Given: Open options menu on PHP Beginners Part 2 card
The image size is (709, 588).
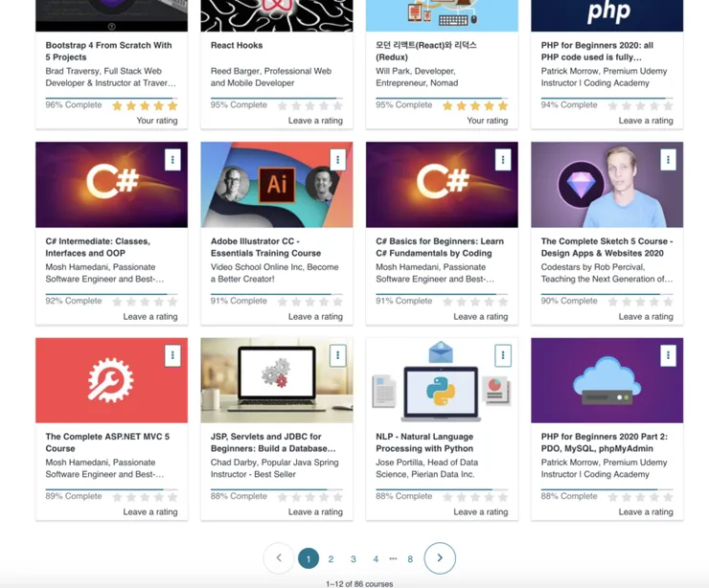Looking at the screenshot, I should point(668,355).
